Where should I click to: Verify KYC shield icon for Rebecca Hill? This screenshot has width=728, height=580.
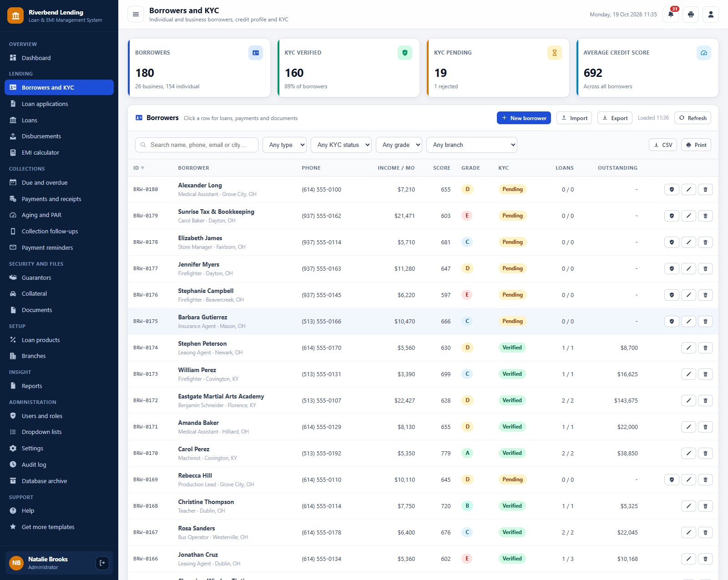(x=672, y=479)
